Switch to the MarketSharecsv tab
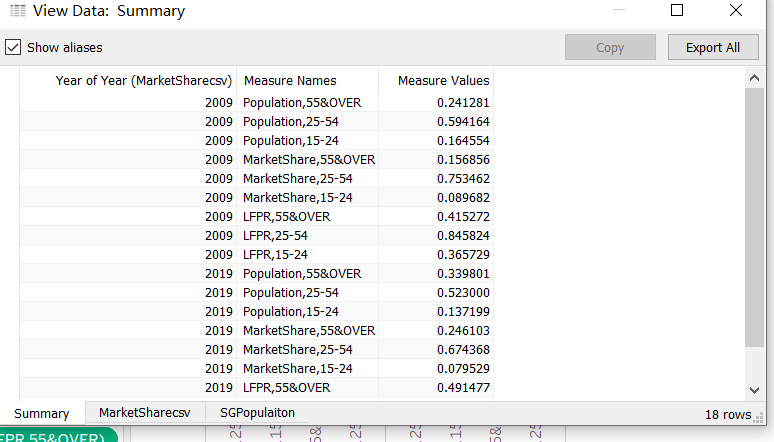The image size is (774, 442). (x=144, y=412)
